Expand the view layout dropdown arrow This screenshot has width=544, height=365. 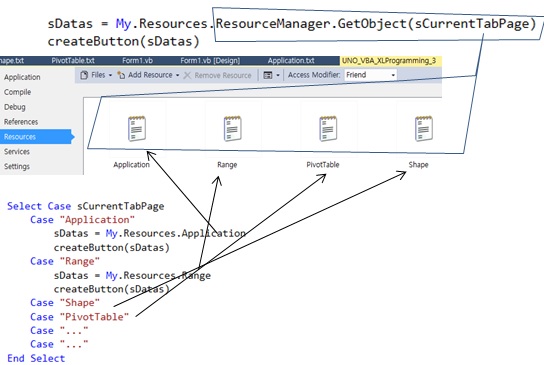pyautogui.click(x=278, y=75)
